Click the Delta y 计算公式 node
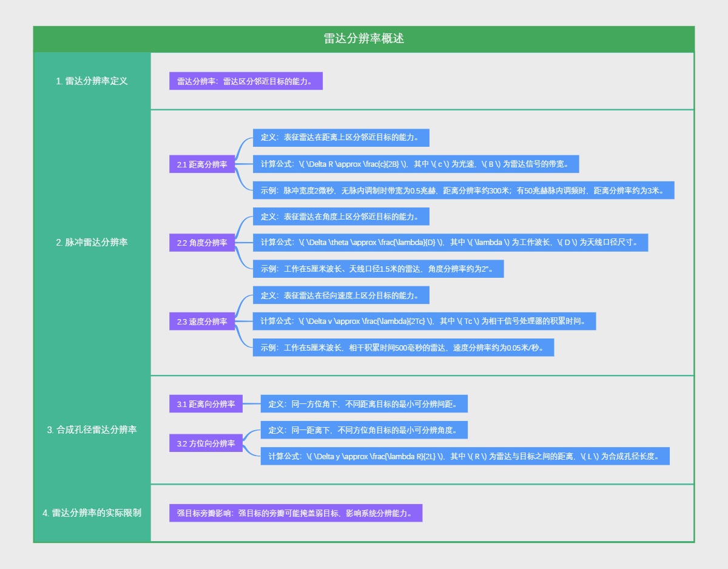 click(465, 456)
